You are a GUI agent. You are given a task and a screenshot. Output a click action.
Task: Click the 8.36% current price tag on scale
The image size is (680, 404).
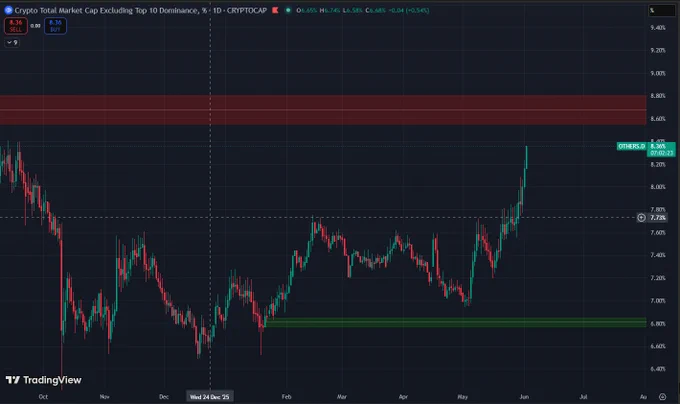click(x=661, y=150)
